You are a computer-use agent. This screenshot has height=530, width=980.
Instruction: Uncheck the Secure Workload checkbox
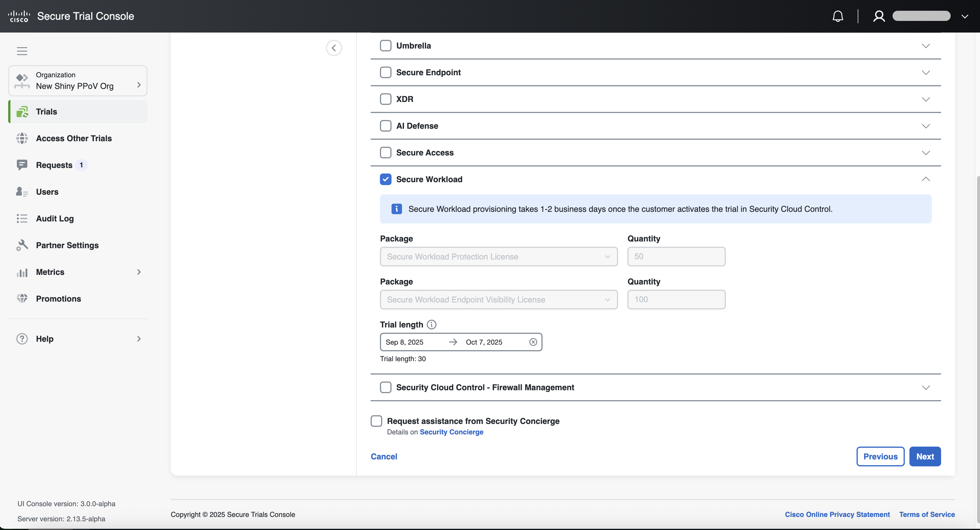click(385, 179)
